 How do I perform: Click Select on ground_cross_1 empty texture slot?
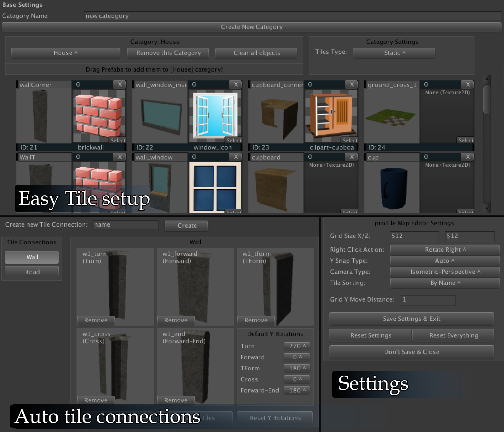(x=466, y=140)
